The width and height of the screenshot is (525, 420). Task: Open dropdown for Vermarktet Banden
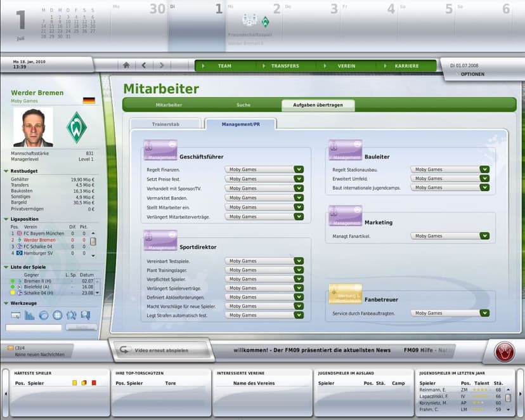point(299,197)
